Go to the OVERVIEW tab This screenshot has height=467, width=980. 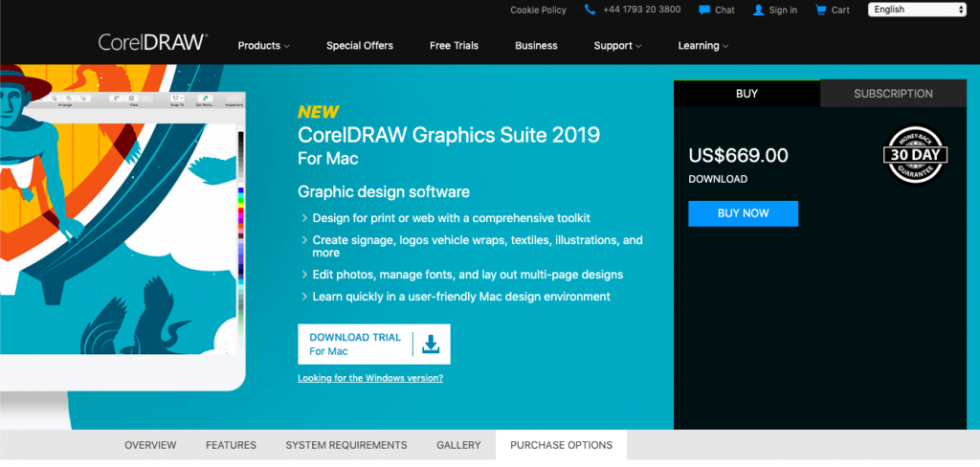coord(150,445)
